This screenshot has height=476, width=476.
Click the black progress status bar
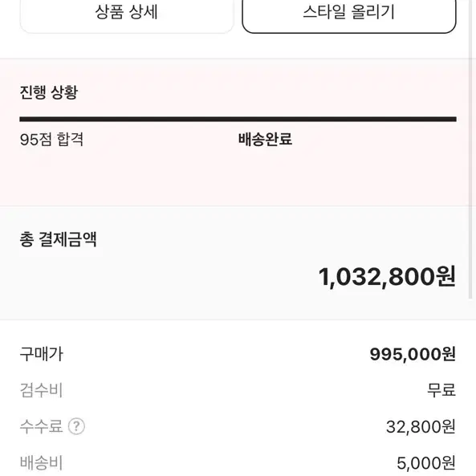pyautogui.click(x=238, y=119)
